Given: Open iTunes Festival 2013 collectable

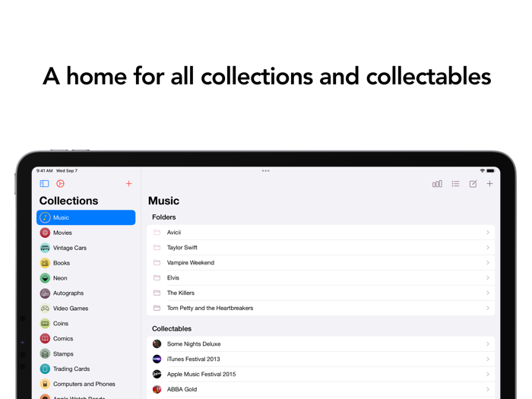Looking at the screenshot, I should pos(321,359).
